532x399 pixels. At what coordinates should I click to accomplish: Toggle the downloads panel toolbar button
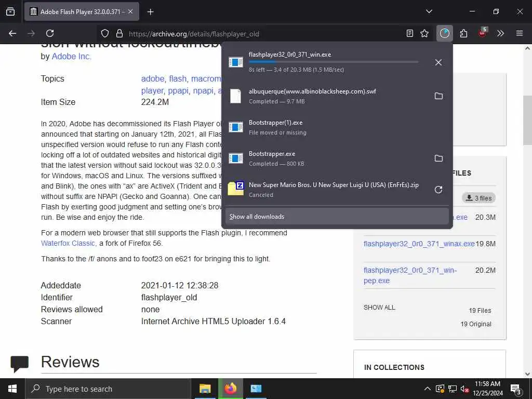click(x=445, y=34)
